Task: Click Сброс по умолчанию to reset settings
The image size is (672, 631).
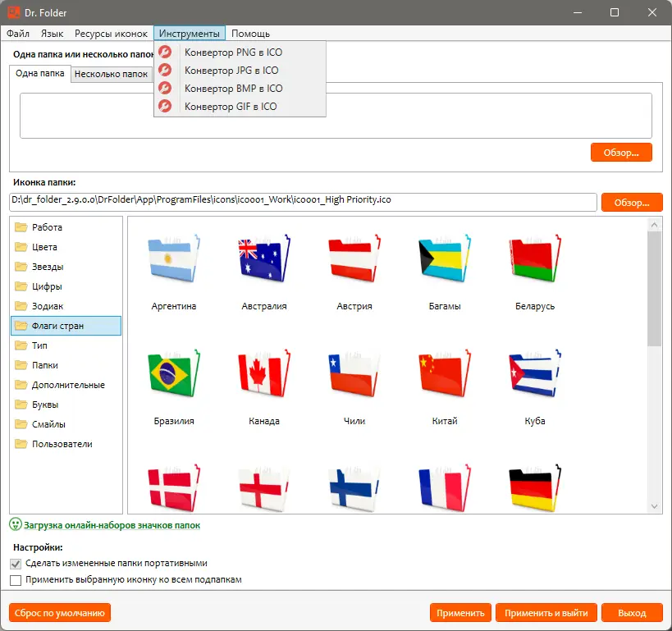Action: [59, 612]
